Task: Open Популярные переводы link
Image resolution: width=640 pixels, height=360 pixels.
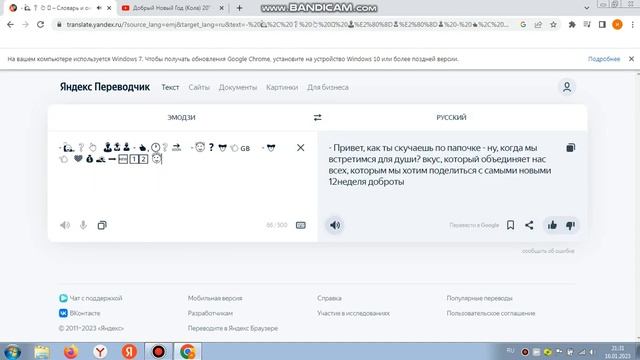Action: 480,298
